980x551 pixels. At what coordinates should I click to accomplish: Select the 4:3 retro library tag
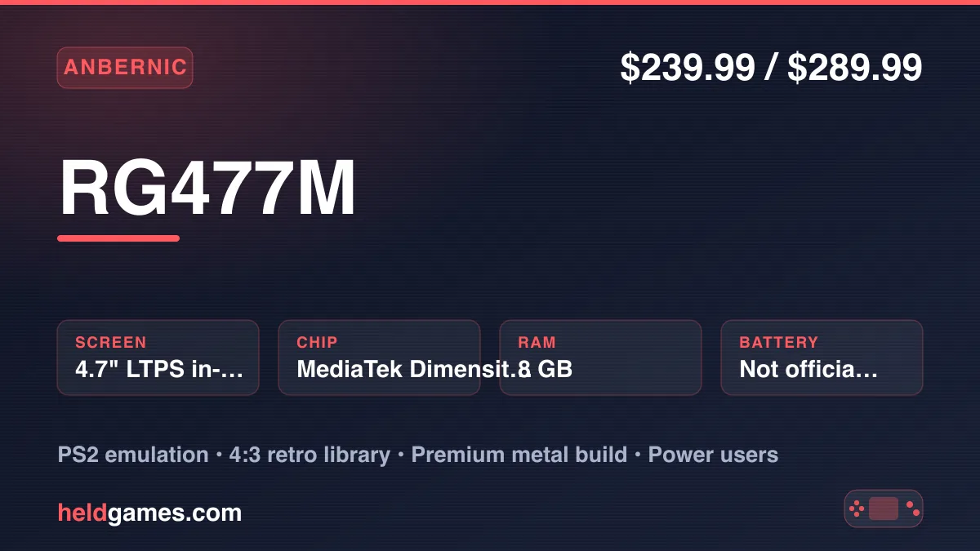[x=311, y=455]
